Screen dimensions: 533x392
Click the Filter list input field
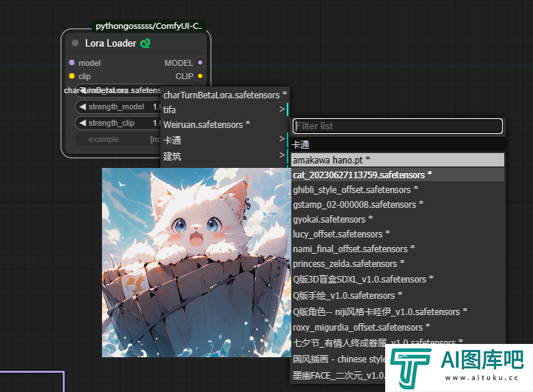[x=398, y=126]
